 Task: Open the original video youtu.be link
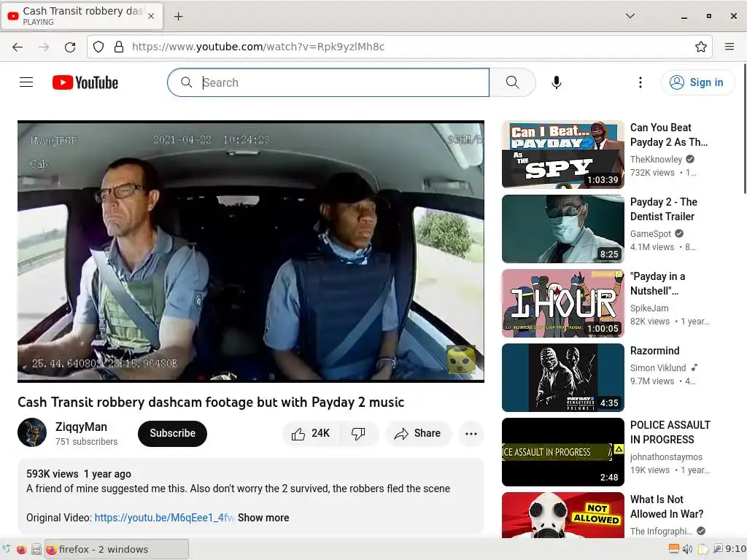tap(164, 518)
